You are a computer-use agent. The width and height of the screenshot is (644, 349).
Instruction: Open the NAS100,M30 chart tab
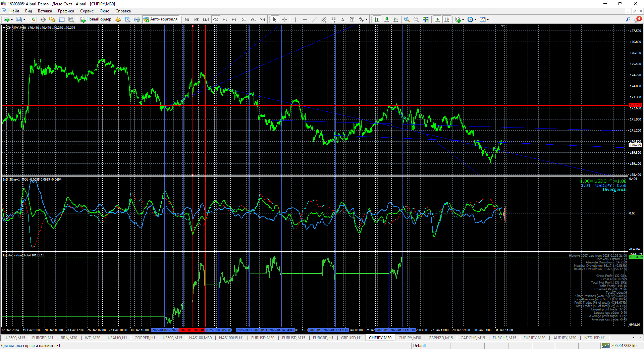(x=200, y=338)
